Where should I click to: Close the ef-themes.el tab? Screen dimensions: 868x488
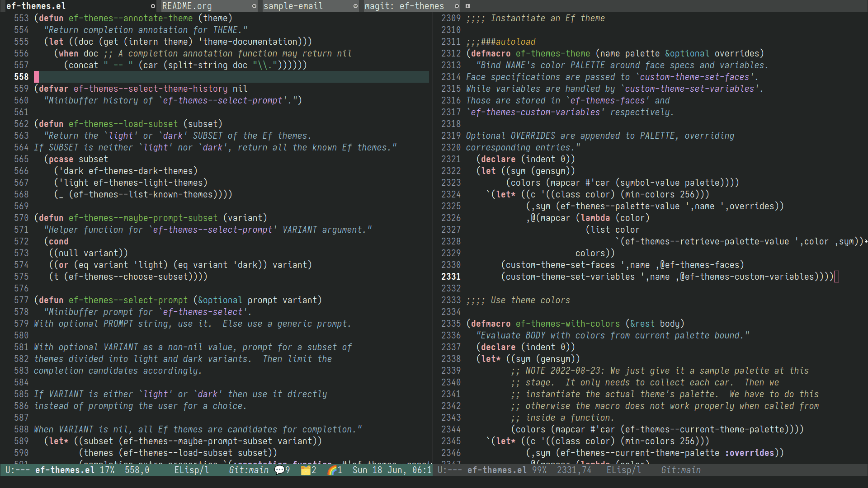click(x=153, y=6)
